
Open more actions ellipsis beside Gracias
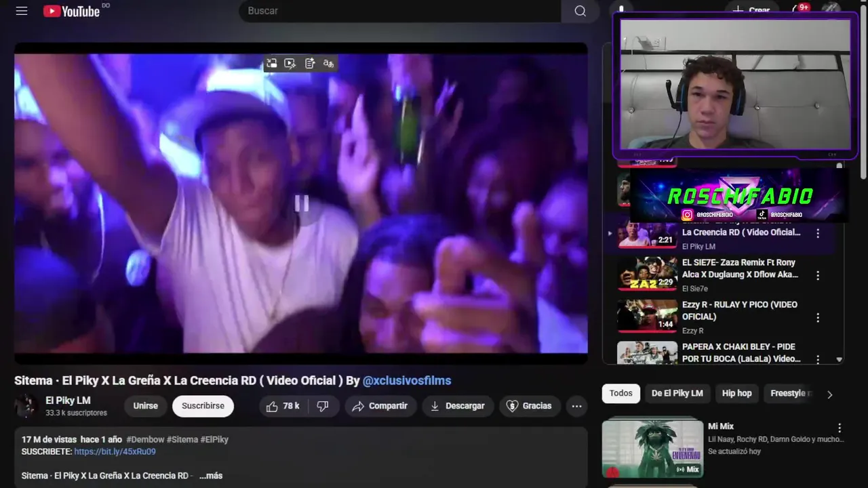coord(576,406)
